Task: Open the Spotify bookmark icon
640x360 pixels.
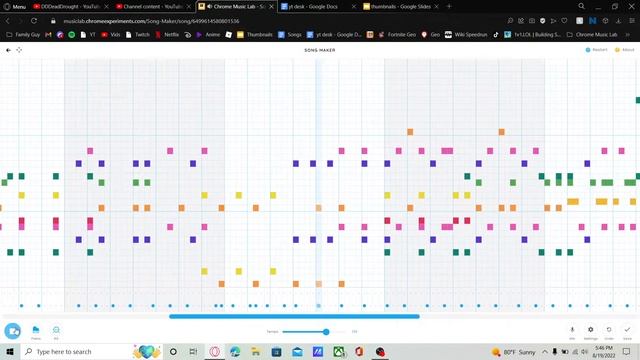Action: pyautogui.click(x=72, y=35)
